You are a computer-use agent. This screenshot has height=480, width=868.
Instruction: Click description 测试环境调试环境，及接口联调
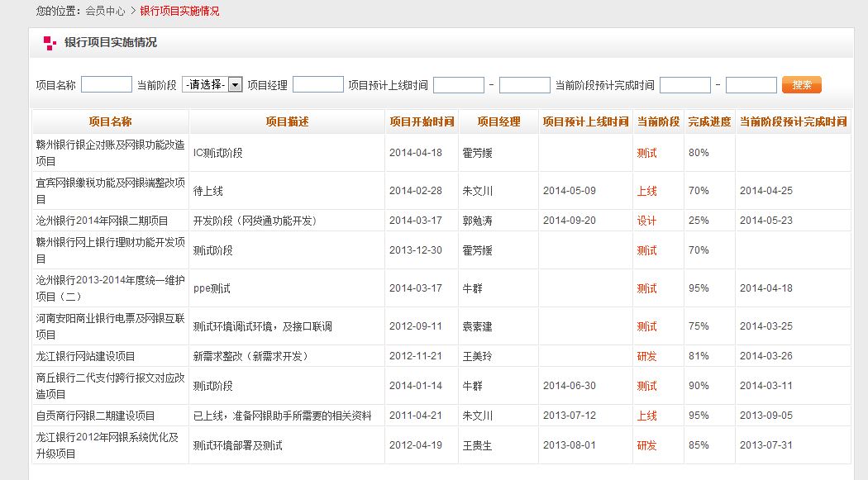tap(262, 327)
